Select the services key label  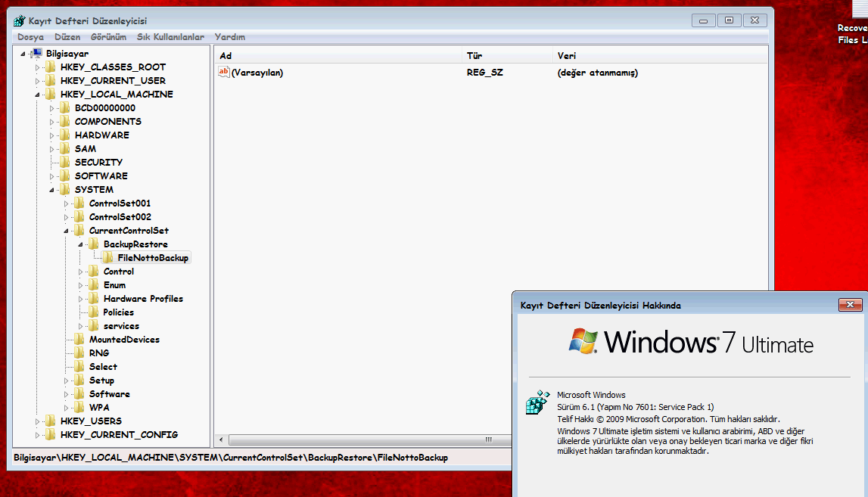tap(121, 326)
